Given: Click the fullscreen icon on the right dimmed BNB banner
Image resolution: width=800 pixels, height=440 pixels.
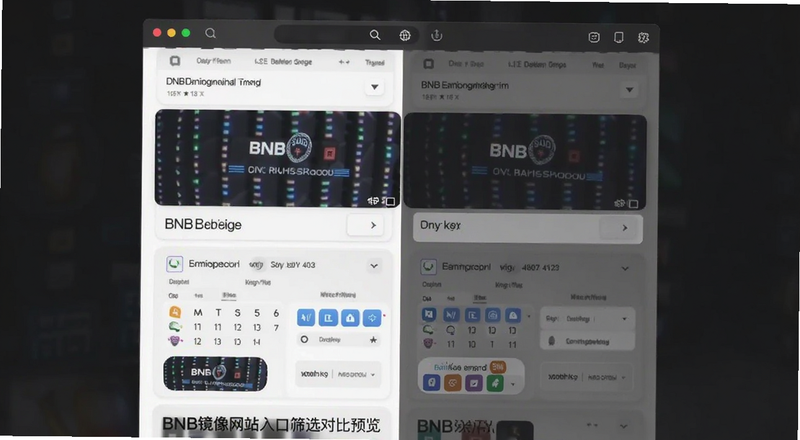Looking at the screenshot, I should pos(633,204).
